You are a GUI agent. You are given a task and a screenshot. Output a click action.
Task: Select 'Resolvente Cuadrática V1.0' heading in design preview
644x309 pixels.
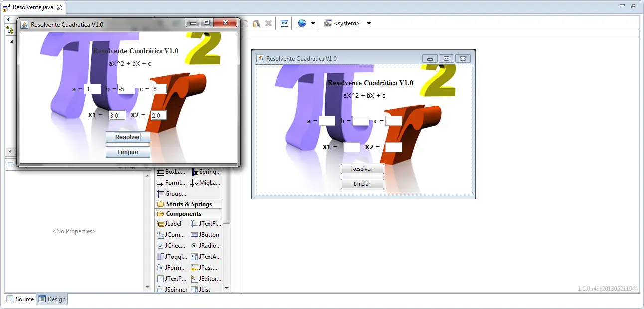coord(370,83)
